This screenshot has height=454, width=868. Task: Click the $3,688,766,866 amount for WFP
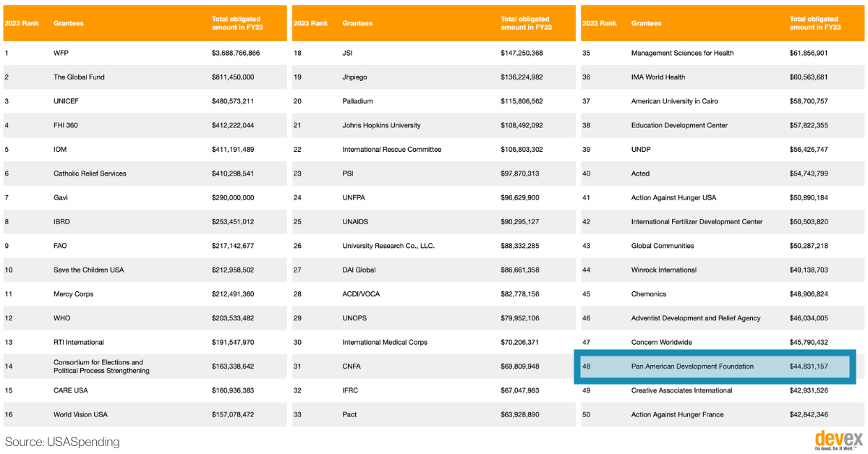point(236,53)
